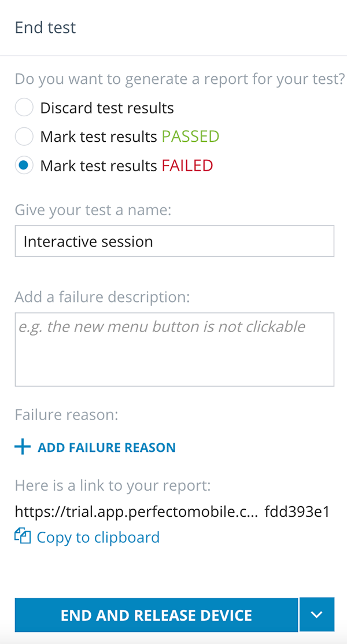Click the 'End test' panel title
Image resolution: width=347 pixels, height=644 pixels.
pyautogui.click(x=45, y=27)
